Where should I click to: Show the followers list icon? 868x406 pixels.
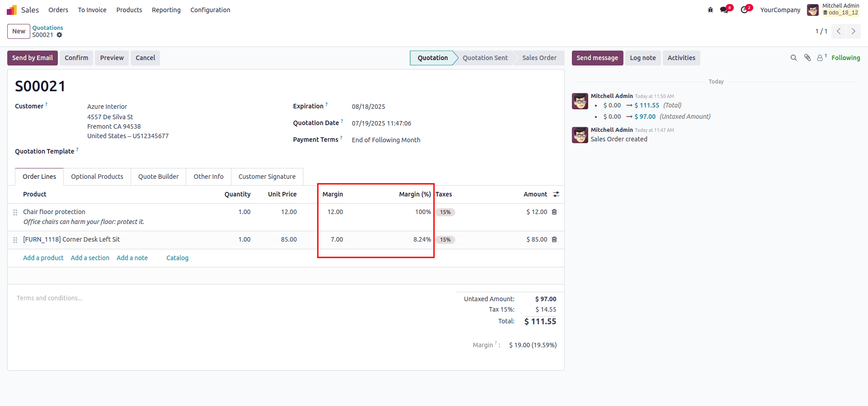(x=820, y=58)
